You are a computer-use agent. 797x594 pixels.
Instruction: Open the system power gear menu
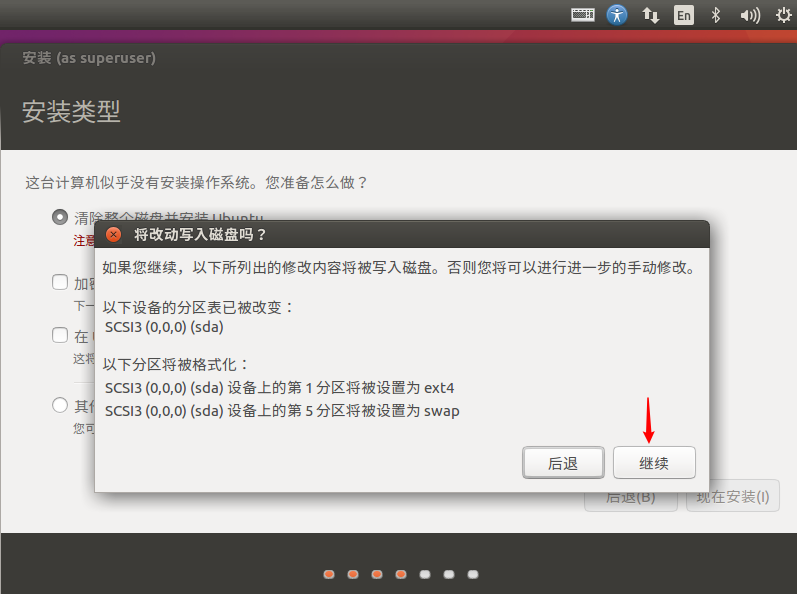point(783,15)
